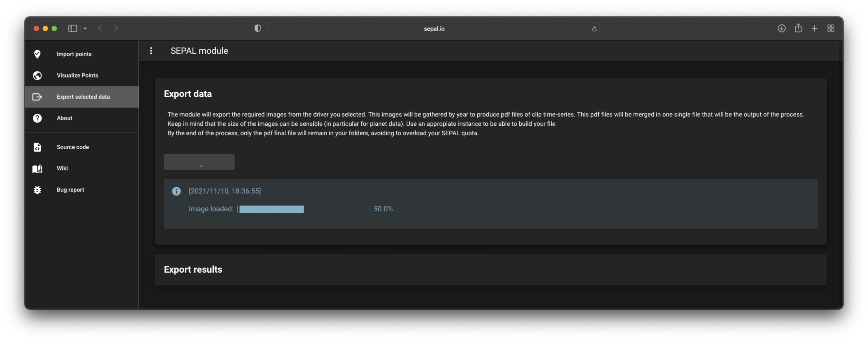Toggle the Safari sidebar button
This screenshot has width=868, height=342.
point(72,28)
